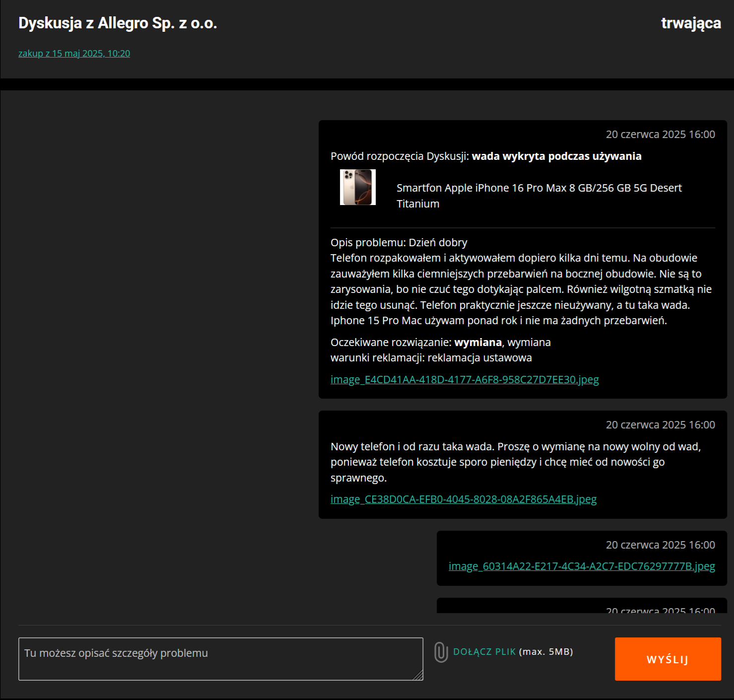
Task: Click the iPhone 16 Pro Max product thumbnail
Action: tap(358, 187)
